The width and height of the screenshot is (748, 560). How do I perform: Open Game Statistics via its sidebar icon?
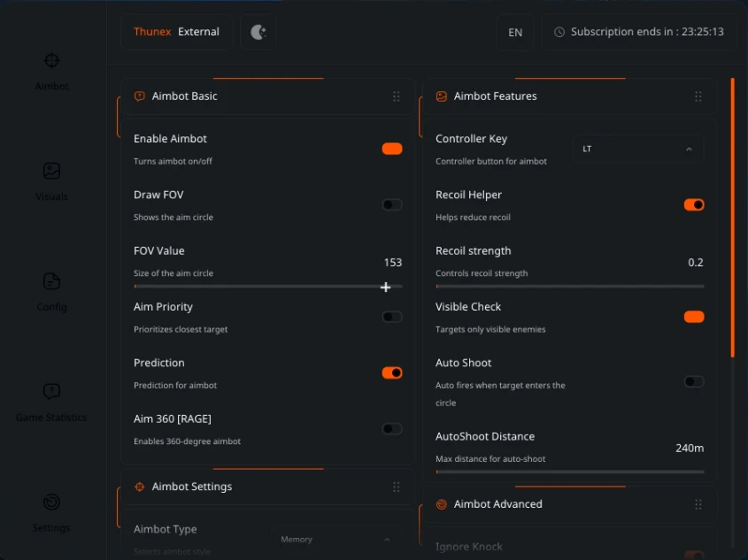(x=51, y=391)
